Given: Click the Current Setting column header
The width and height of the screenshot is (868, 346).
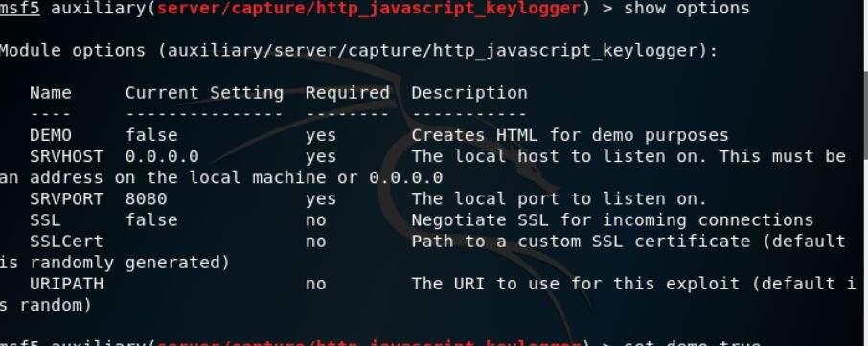Looking at the screenshot, I should (x=204, y=92).
